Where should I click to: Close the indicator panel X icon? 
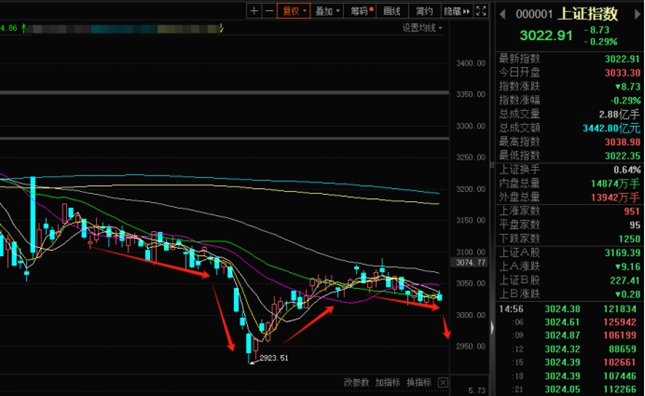click(443, 382)
